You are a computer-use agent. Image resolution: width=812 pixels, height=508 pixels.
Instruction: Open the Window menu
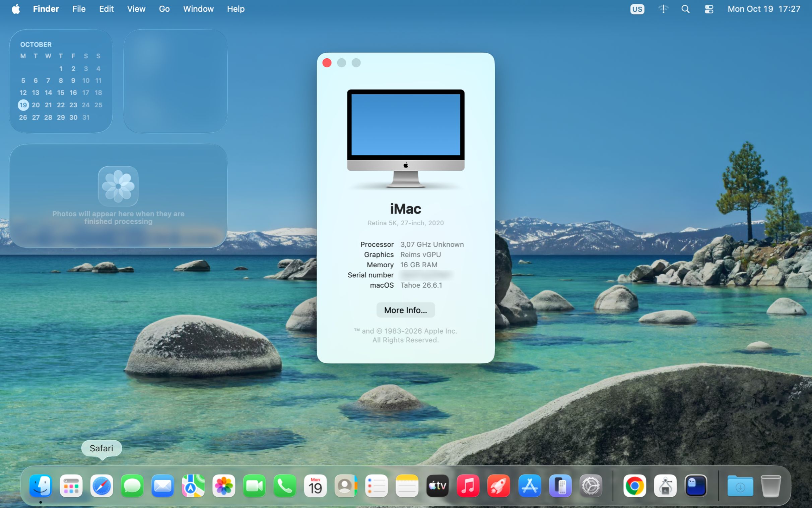[x=198, y=9]
